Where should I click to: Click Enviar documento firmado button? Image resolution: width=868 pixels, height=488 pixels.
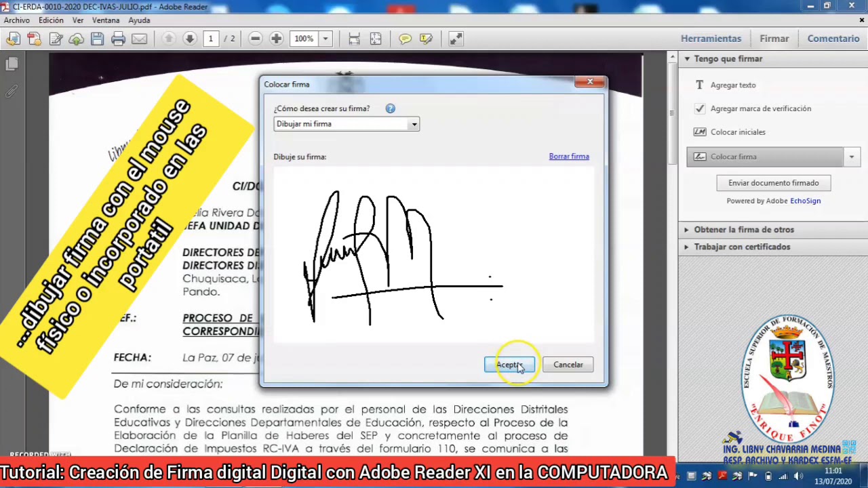[774, 183]
